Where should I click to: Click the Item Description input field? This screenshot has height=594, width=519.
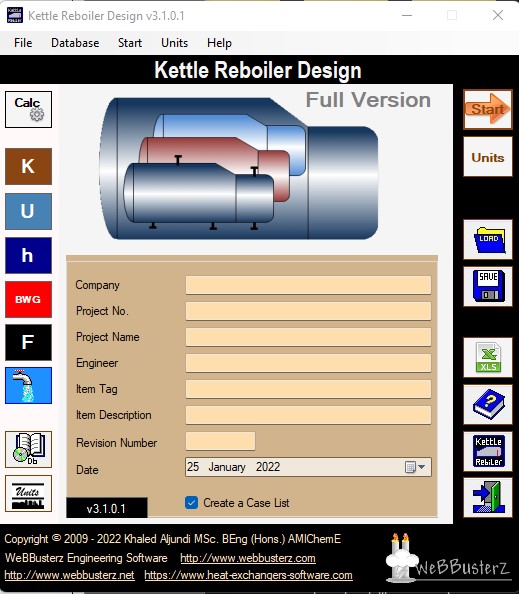pos(308,415)
